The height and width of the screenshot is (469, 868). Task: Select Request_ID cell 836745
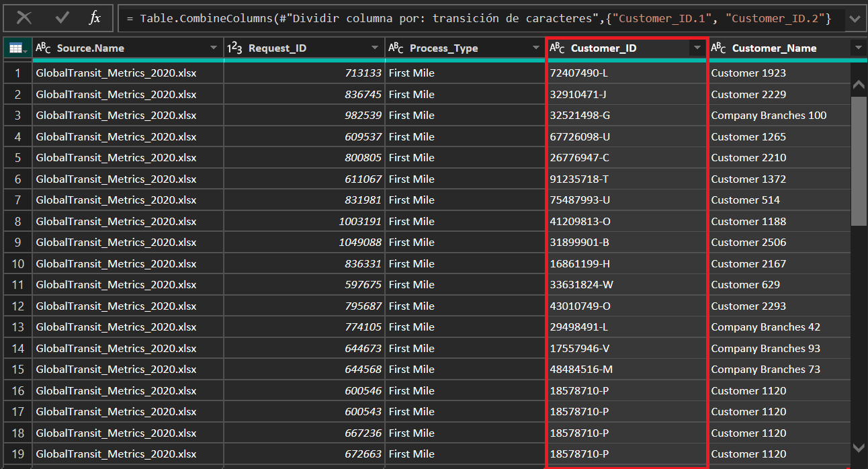click(x=304, y=94)
